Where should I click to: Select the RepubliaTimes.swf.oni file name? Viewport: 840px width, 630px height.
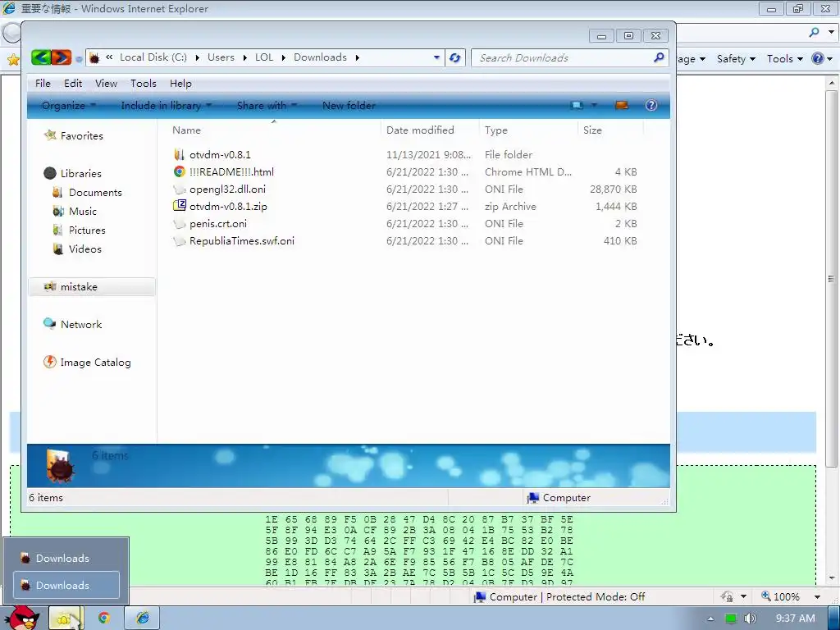[x=242, y=240]
